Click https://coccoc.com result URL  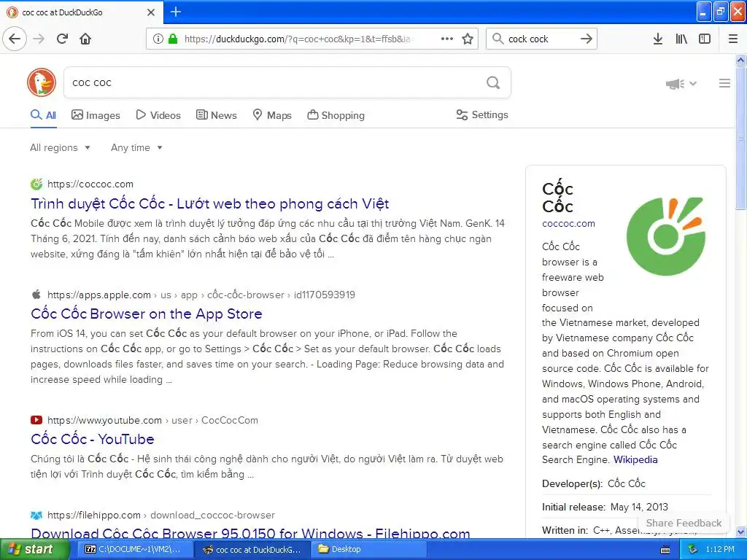[x=90, y=184]
